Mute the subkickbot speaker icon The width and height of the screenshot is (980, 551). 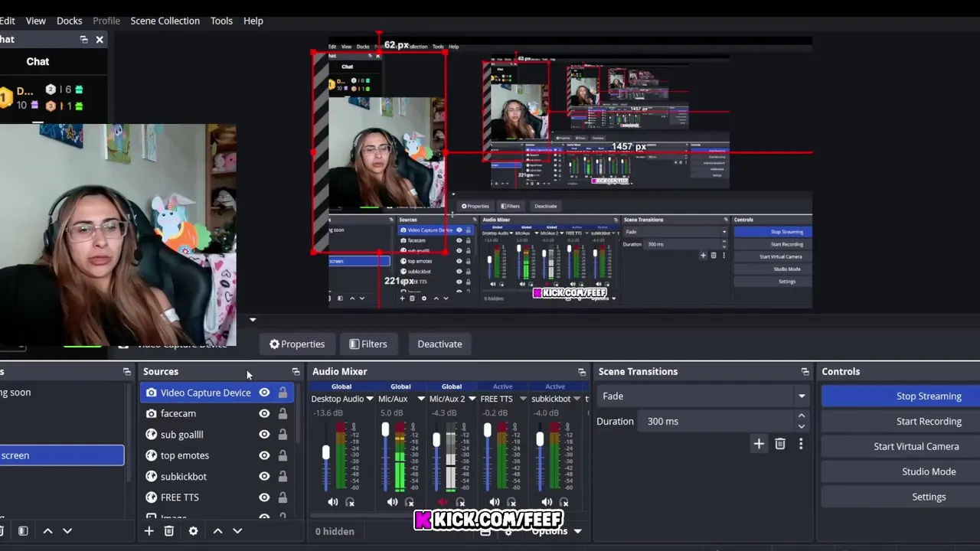pyautogui.click(x=547, y=502)
